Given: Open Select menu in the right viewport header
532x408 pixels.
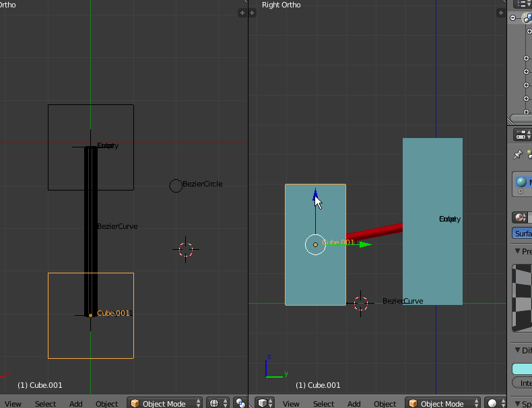Looking at the screenshot, I should click(x=324, y=403).
